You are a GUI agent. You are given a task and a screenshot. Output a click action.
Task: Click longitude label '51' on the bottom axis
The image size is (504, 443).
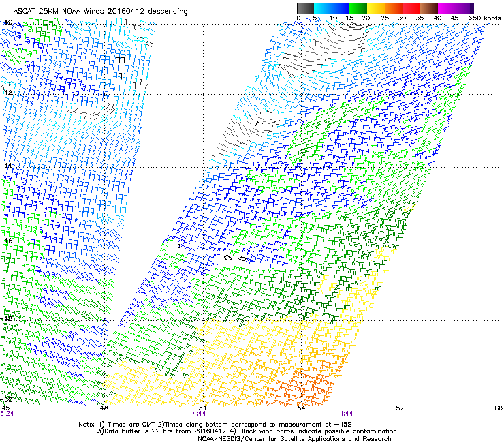(202, 408)
